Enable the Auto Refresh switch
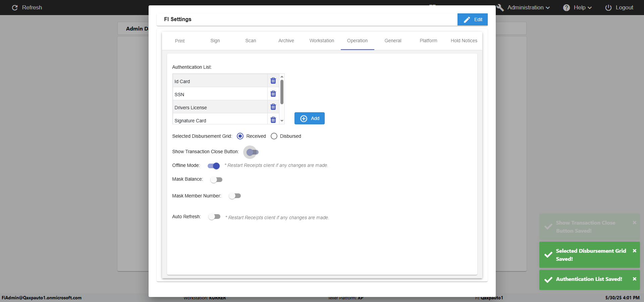This screenshot has height=302, width=644. 214,217
